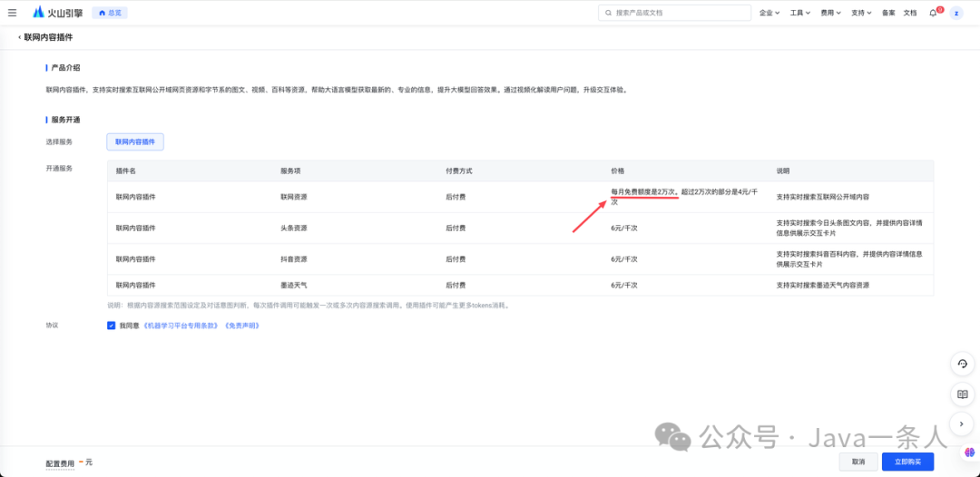The image size is (980, 477).
Task: Open the 总览 overview button
Action: [110, 13]
